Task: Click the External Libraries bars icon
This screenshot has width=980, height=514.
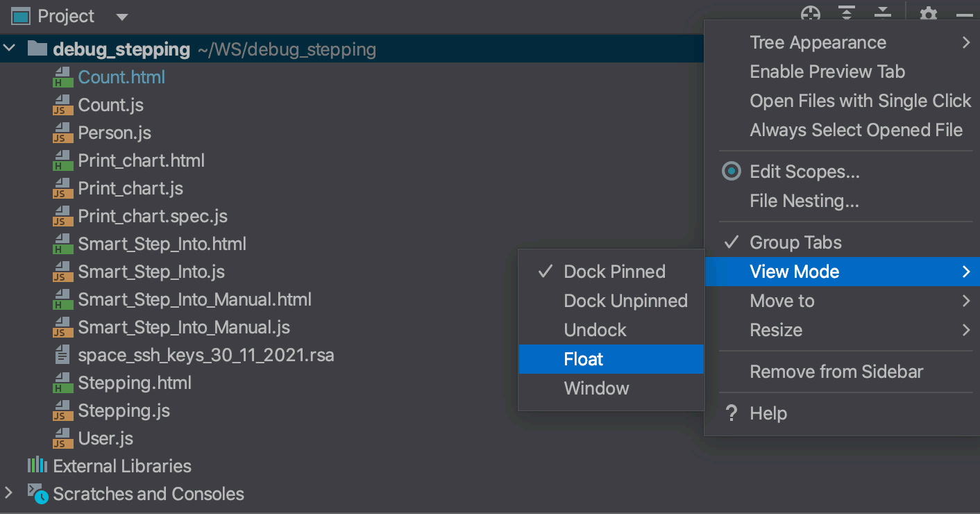Action: point(37,465)
